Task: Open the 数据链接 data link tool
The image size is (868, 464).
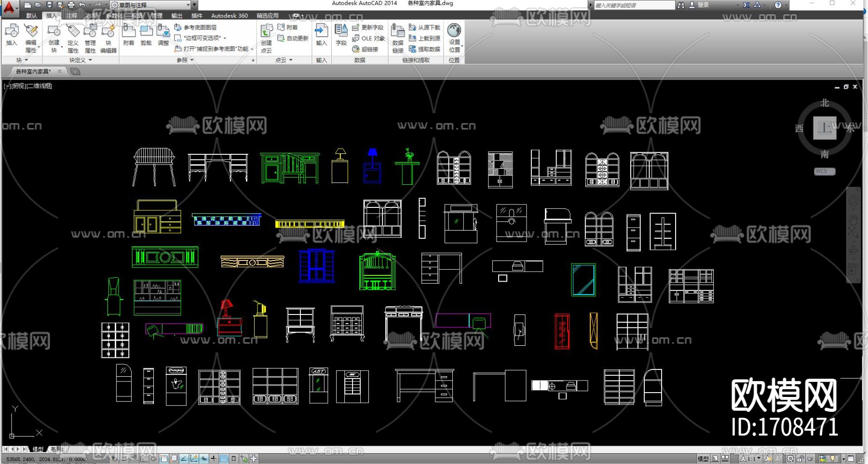Action: [x=397, y=39]
